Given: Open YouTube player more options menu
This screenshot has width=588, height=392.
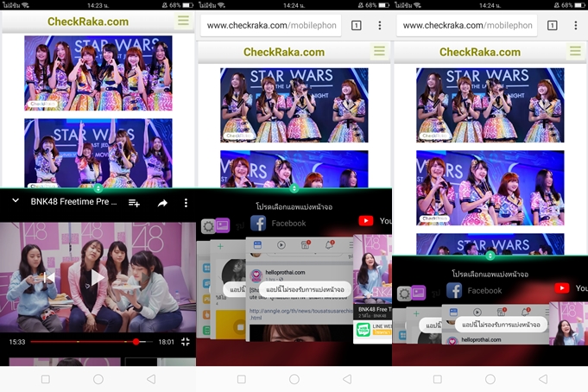Looking at the screenshot, I should [x=186, y=203].
